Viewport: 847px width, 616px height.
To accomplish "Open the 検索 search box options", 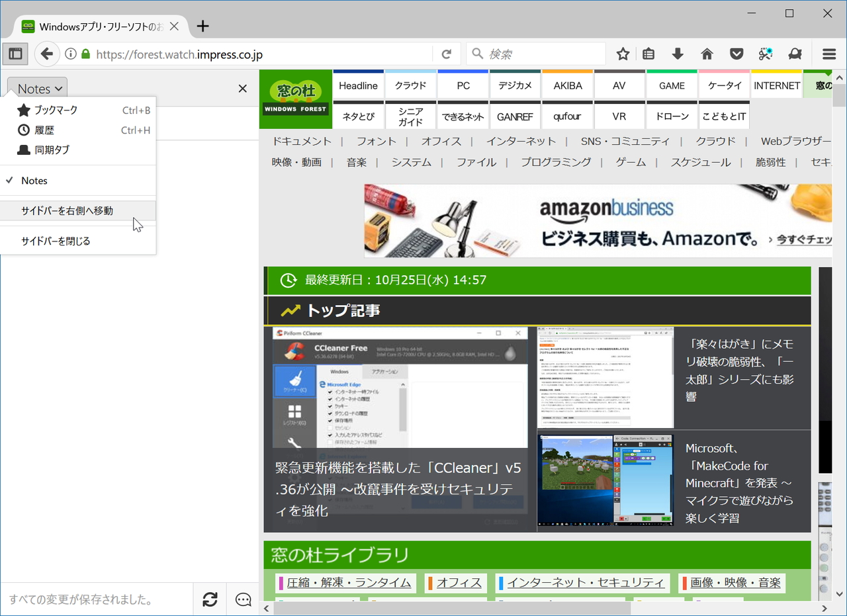I will [x=476, y=54].
